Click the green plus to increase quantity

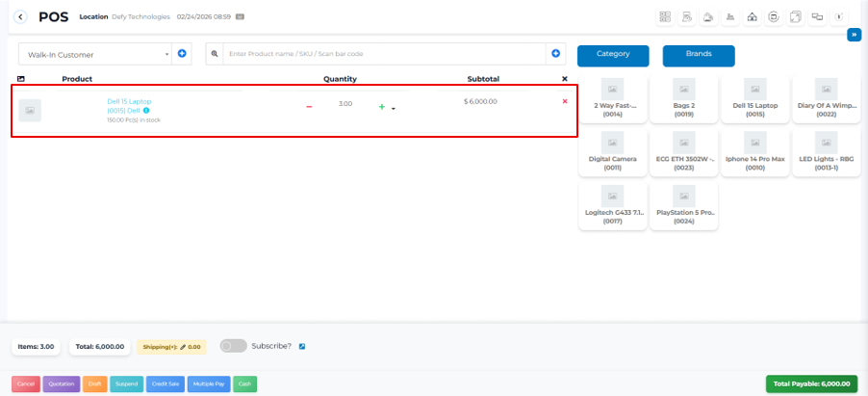coord(381,106)
